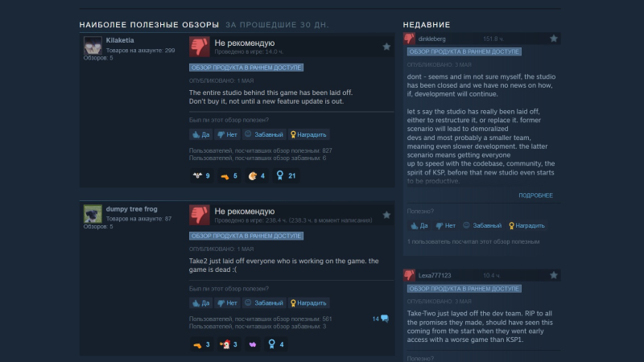Click the purple heart award icon
The height and width of the screenshot is (362, 644).
click(253, 344)
